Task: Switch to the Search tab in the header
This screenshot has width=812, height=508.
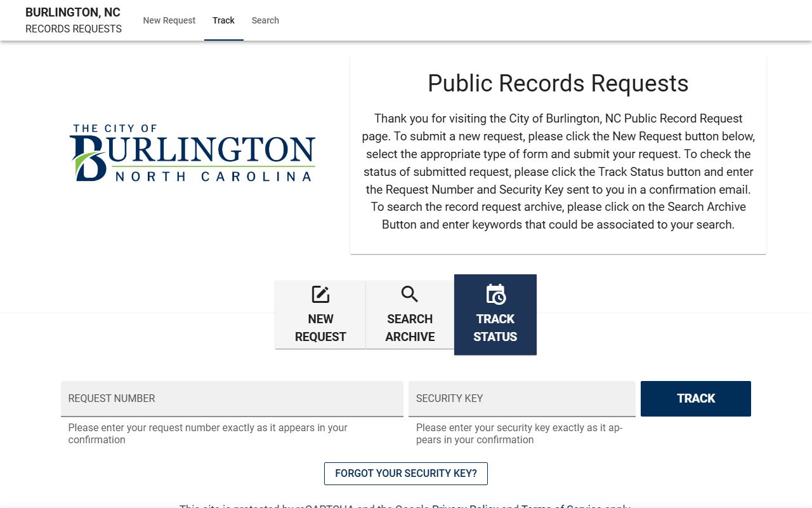Action: click(265, 20)
